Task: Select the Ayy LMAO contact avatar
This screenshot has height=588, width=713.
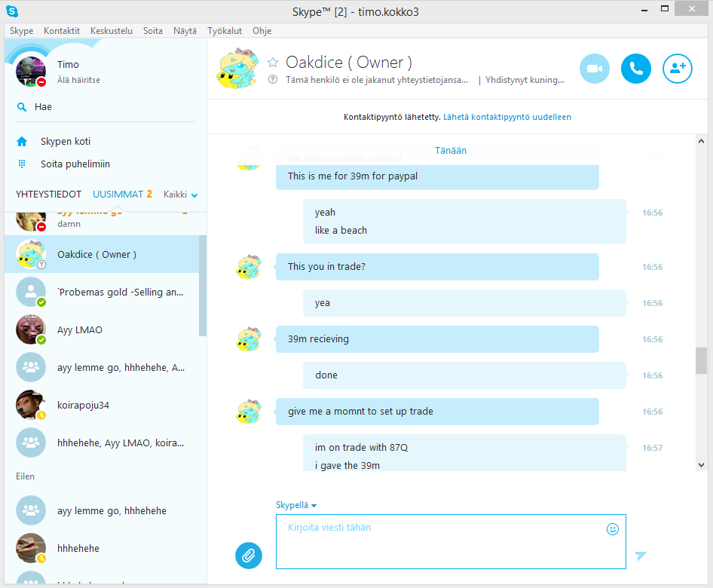Action: pyautogui.click(x=31, y=329)
